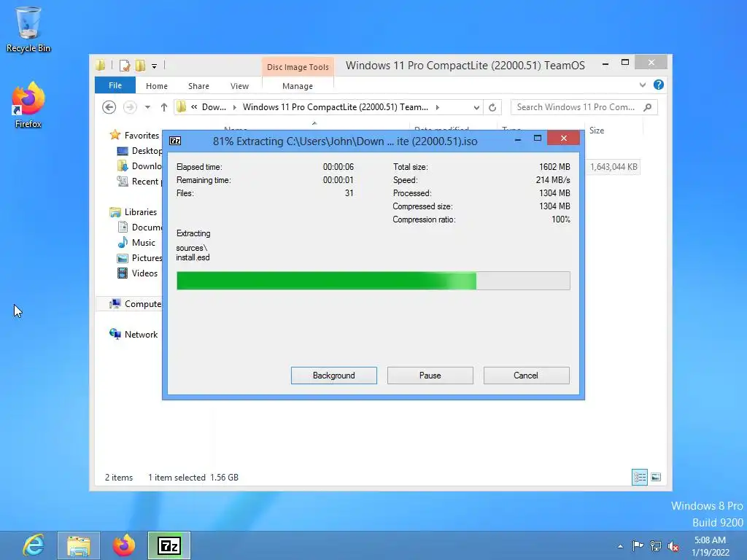Screen dimensions: 747x560
Task: Switch to 7-Zip taskbar button
Action: coord(169,545)
